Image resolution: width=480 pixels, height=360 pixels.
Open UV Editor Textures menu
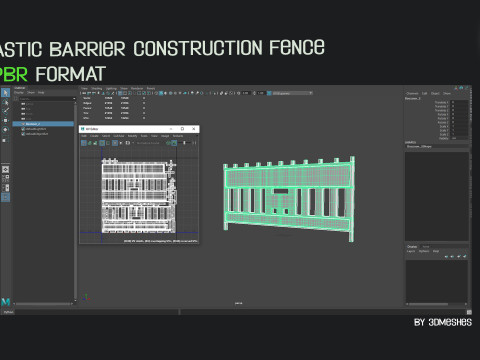coord(177,136)
